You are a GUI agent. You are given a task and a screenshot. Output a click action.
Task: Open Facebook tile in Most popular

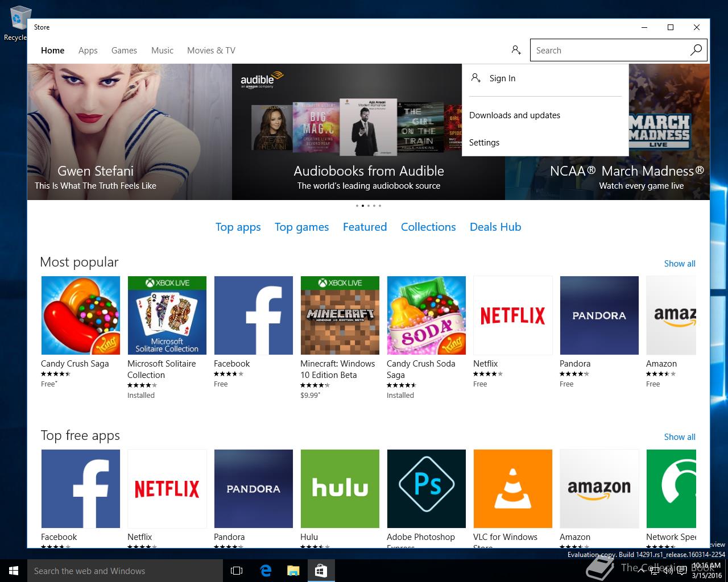254,315
